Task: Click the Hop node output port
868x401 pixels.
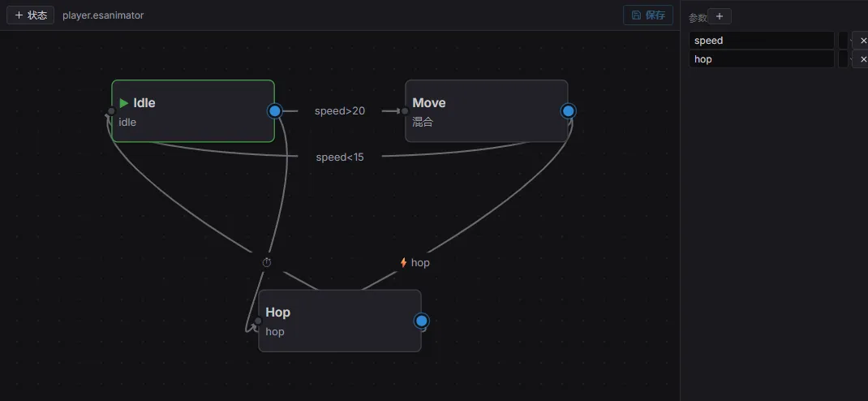Action: click(421, 321)
